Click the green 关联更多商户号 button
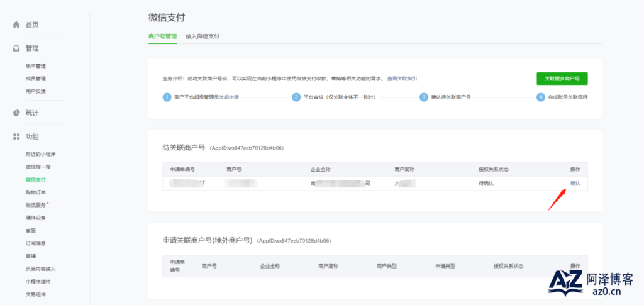The height and width of the screenshot is (305, 644). [x=562, y=79]
